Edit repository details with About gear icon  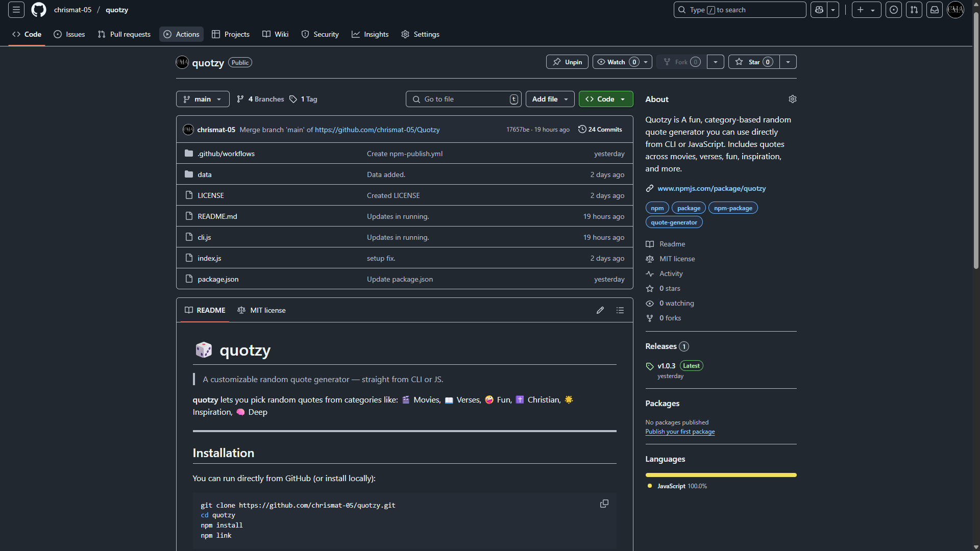(792, 99)
